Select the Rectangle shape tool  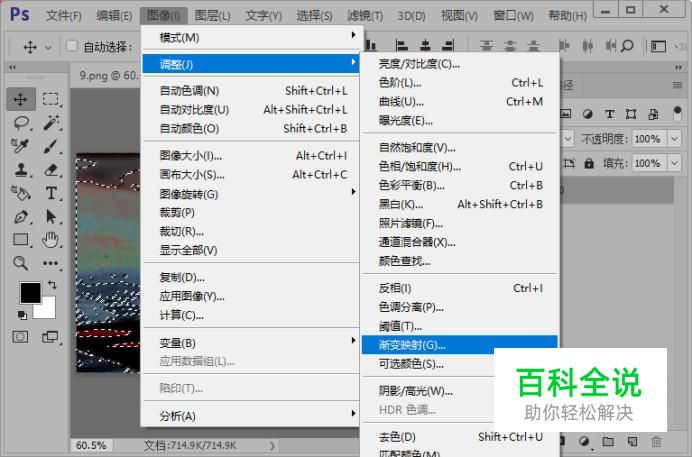coord(21,240)
